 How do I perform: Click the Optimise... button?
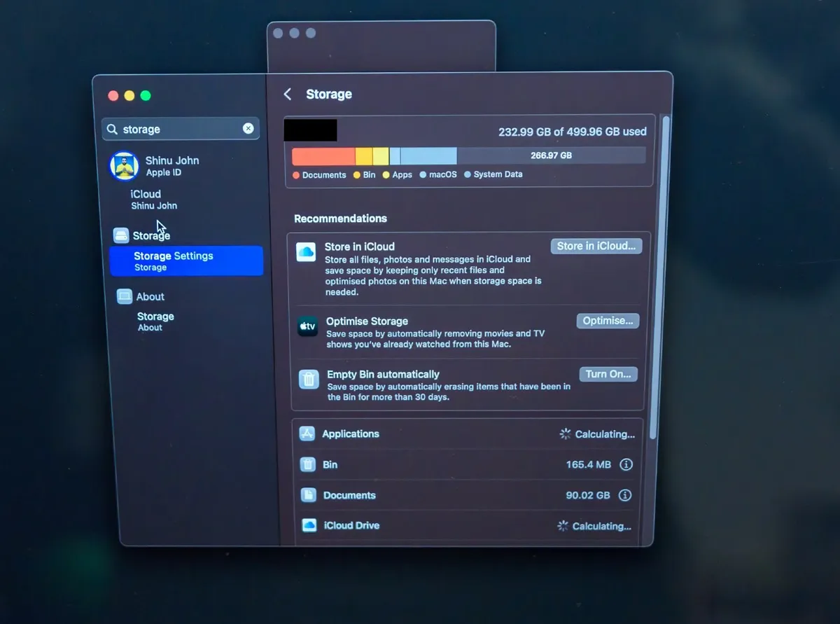pyautogui.click(x=608, y=321)
